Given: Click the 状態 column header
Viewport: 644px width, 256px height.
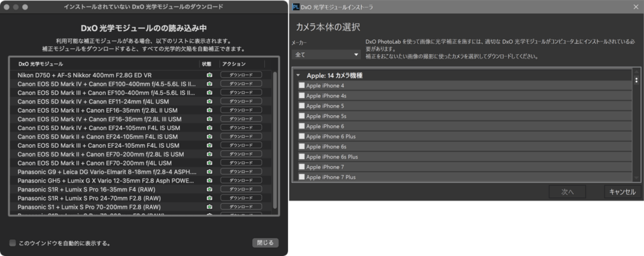Looking at the screenshot, I should click(x=206, y=64).
